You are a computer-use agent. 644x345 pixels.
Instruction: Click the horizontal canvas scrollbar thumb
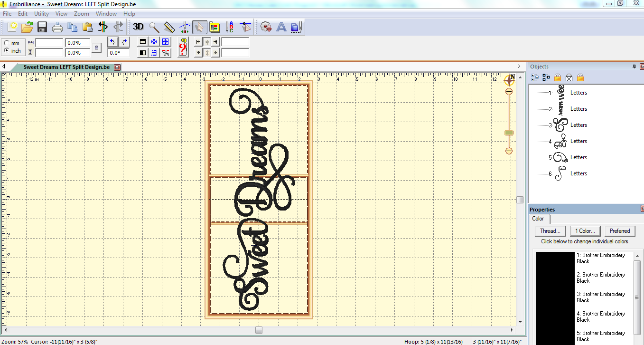[259, 329]
